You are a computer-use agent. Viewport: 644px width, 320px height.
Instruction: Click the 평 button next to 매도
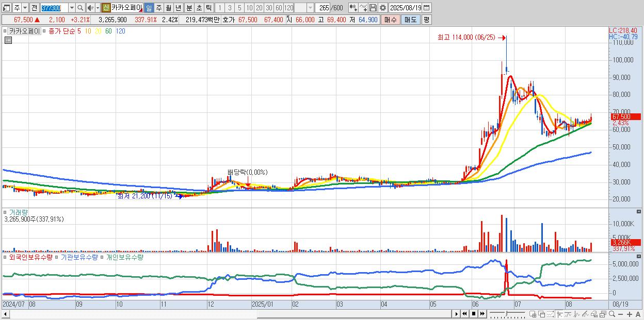(x=426, y=20)
